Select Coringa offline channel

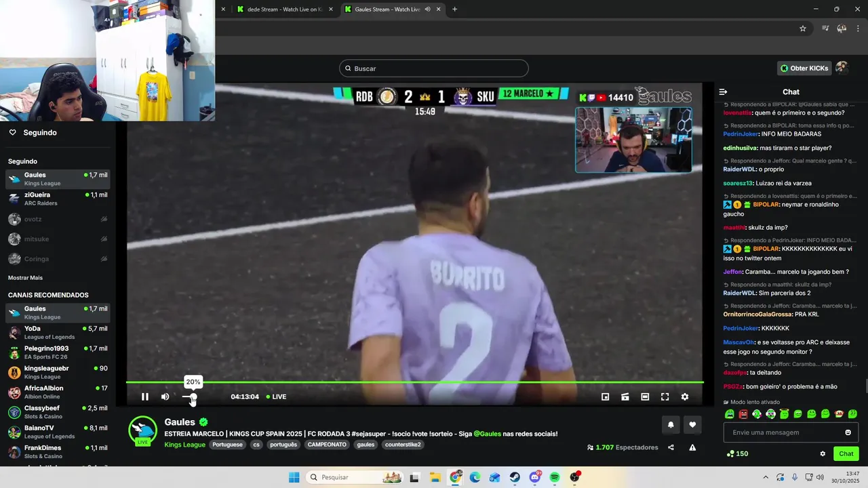58,259
